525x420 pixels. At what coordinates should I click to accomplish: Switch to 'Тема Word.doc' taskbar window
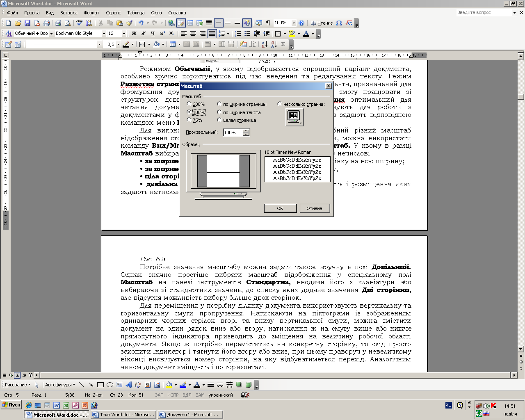pyautogui.click(x=123, y=415)
